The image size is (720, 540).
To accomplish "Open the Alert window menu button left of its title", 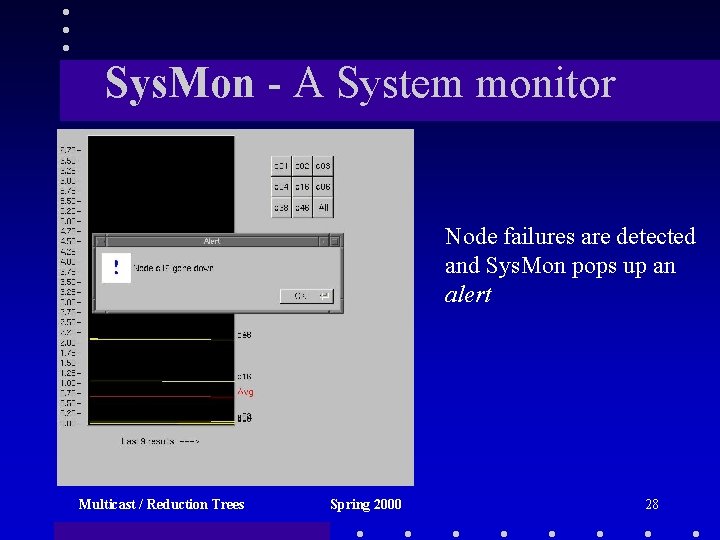I will tap(101, 241).
